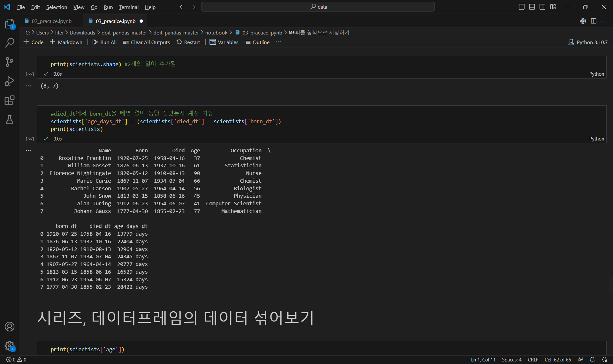Click the data search box in the title bar
This screenshot has width=613, height=364.
[318, 7]
